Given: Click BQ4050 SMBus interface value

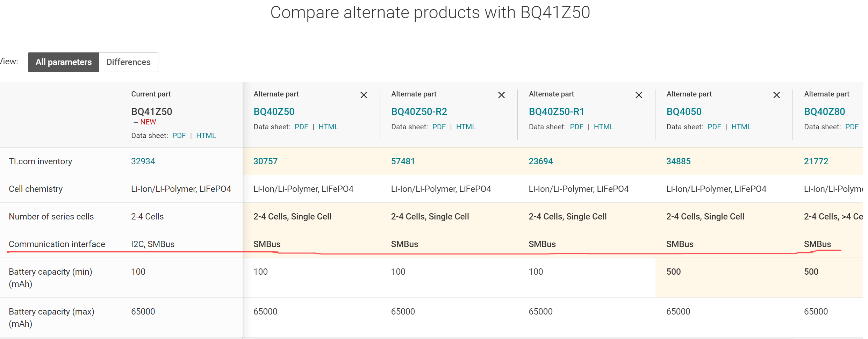Looking at the screenshot, I should click(x=680, y=244).
